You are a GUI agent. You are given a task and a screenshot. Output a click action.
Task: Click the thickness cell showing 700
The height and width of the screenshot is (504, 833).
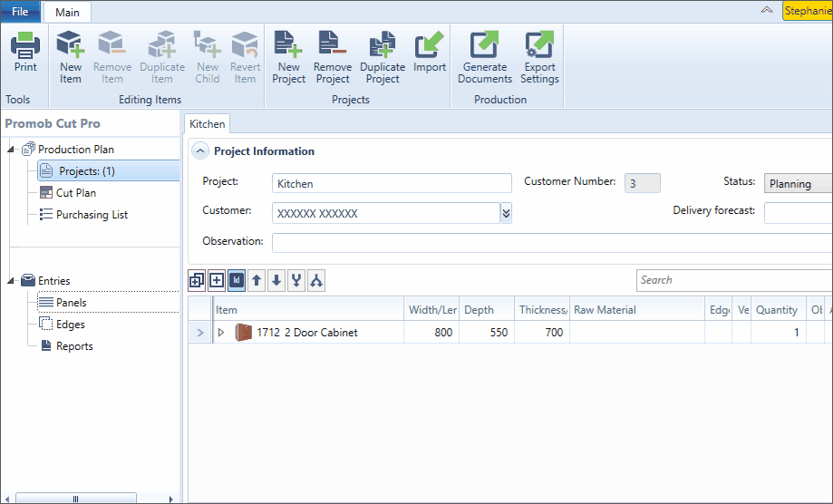pos(542,333)
